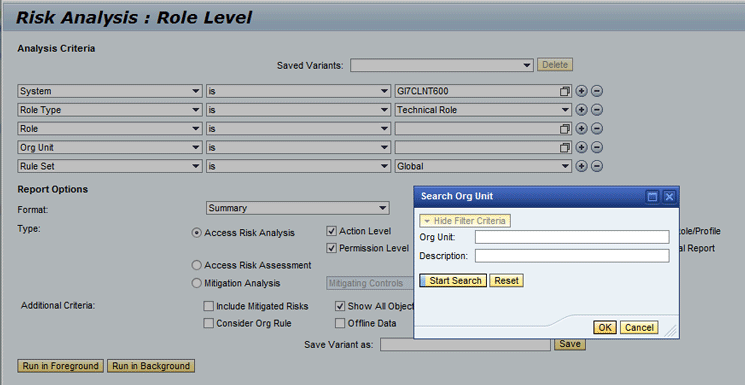
Task: Remove the Role Type criteria row
Action: [597, 110]
